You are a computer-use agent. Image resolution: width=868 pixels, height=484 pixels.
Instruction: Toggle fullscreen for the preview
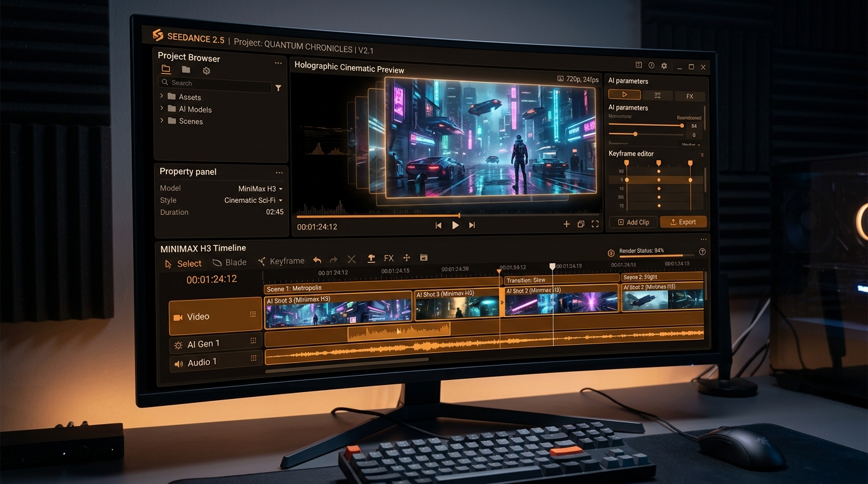coord(595,224)
